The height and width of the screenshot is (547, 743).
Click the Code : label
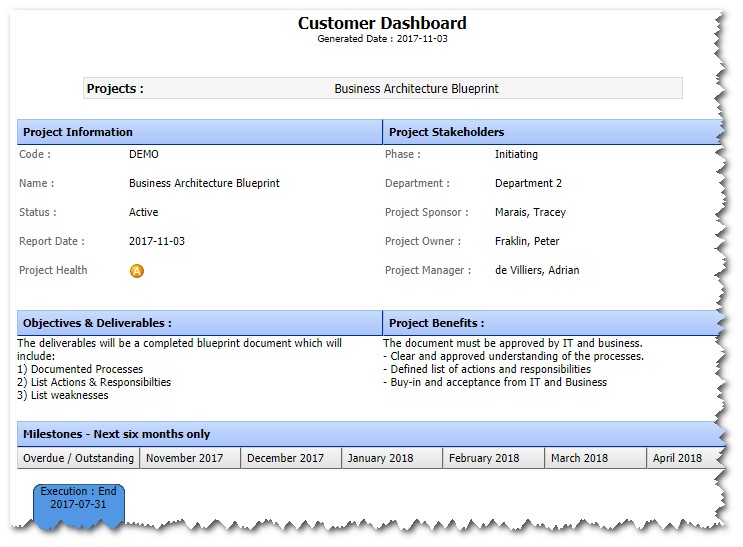pyautogui.click(x=35, y=155)
